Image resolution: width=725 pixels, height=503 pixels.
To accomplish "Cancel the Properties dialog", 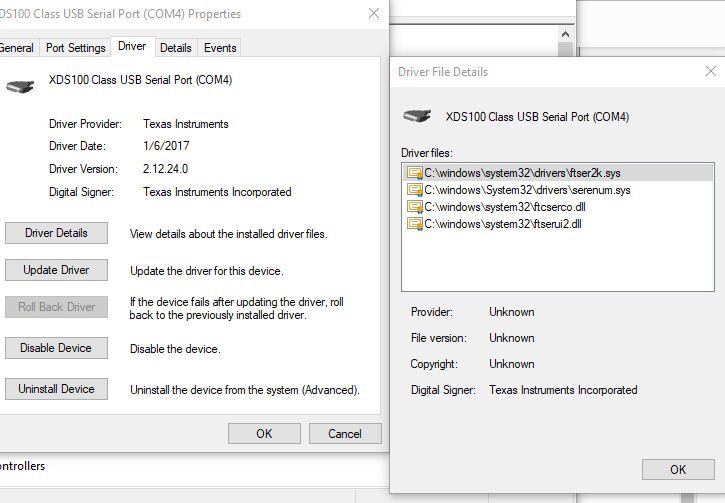I will click(345, 434).
